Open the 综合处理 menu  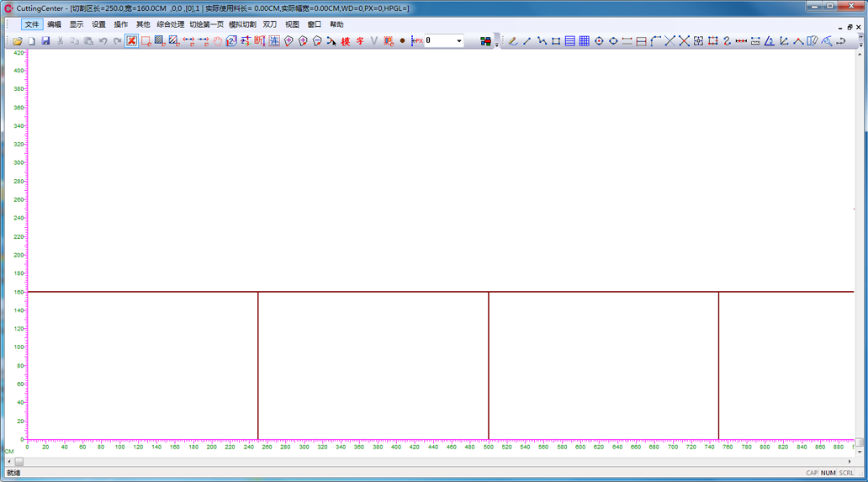[170, 24]
